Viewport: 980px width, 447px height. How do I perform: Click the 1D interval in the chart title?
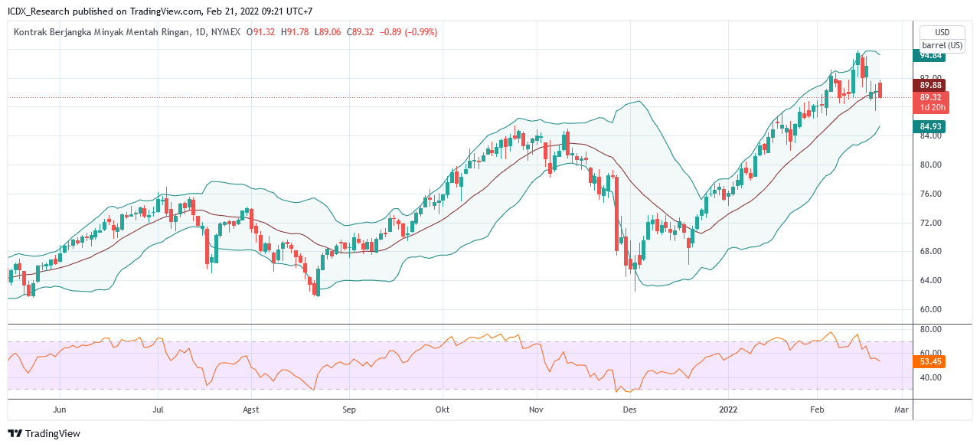(201, 32)
